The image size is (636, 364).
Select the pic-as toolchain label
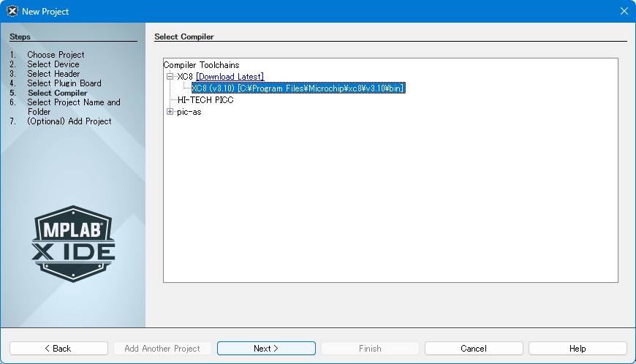(189, 112)
